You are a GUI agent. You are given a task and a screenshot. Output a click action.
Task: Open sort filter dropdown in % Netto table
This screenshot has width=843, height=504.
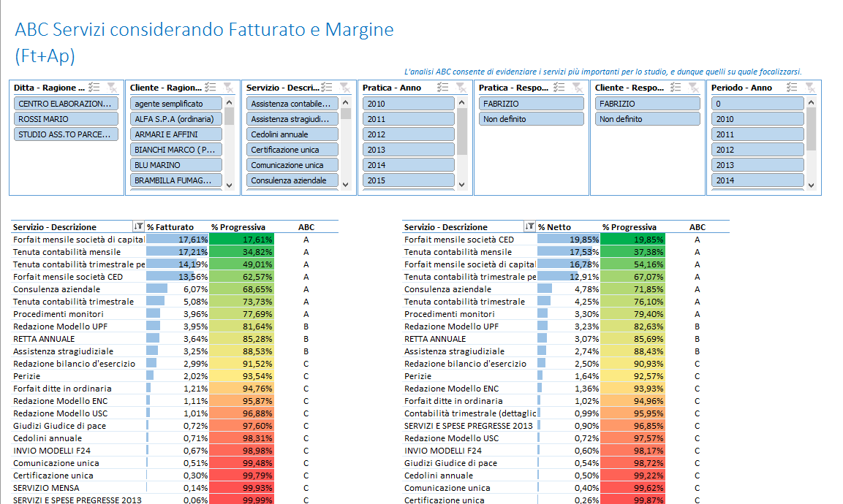coord(530,227)
